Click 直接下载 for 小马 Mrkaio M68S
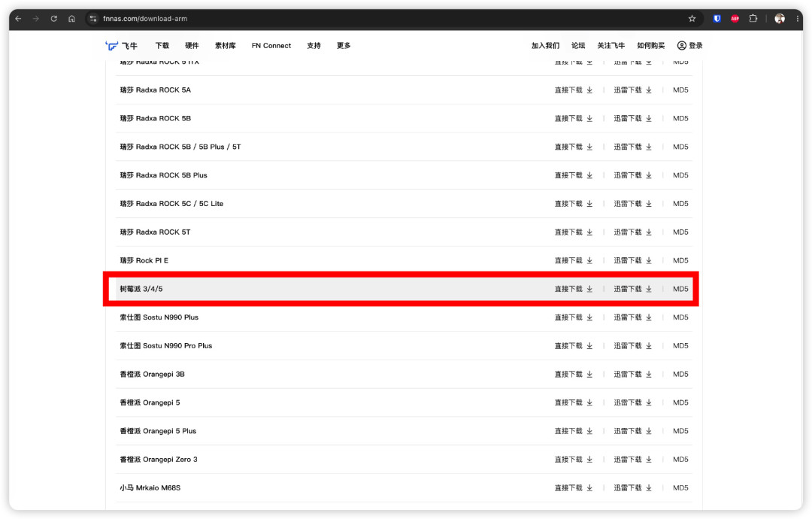 573,488
